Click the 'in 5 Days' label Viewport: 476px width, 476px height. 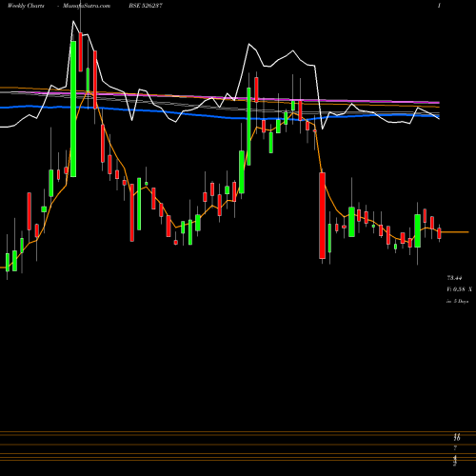(458, 301)
